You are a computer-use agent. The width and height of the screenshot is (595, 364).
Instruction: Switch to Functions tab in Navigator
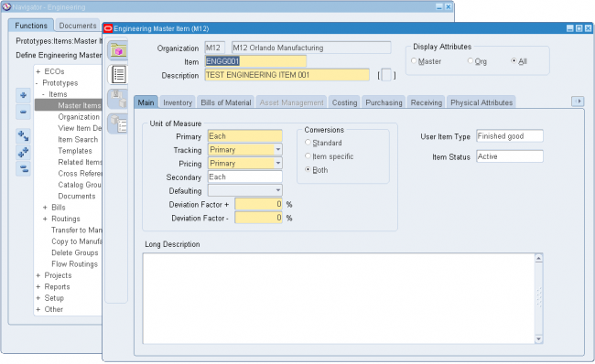31,26
